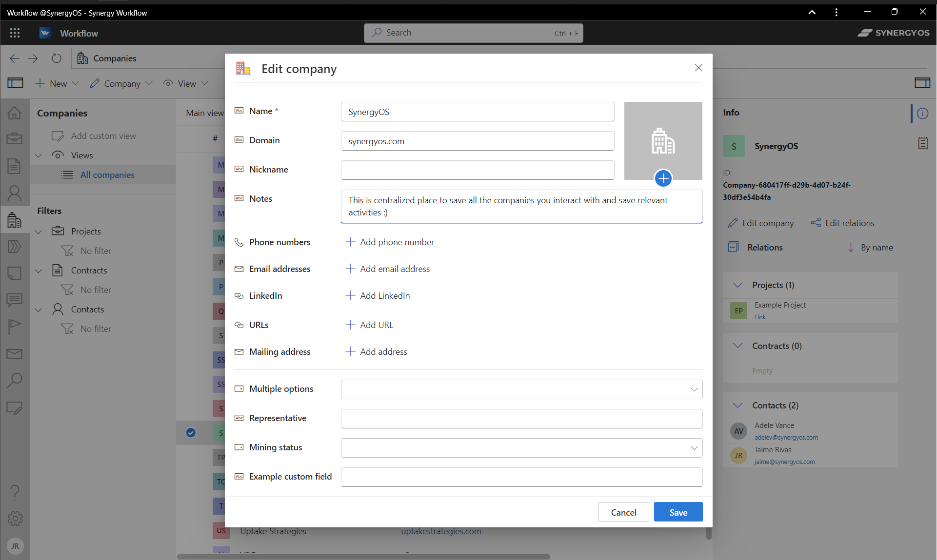Close the Edit company dialog
Screen dimensions: 937x560
(x=698, y=68)
